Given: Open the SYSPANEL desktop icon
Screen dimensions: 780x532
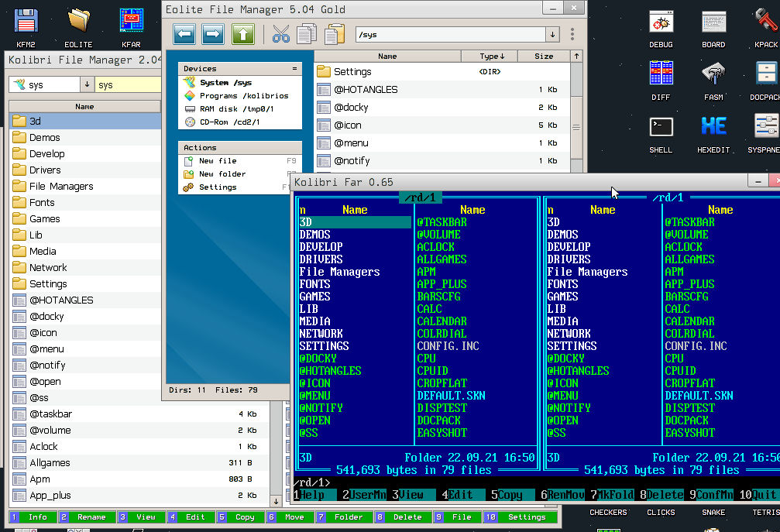Looking at the screenshot, I should pyautogui.click(x=765, y=133).
